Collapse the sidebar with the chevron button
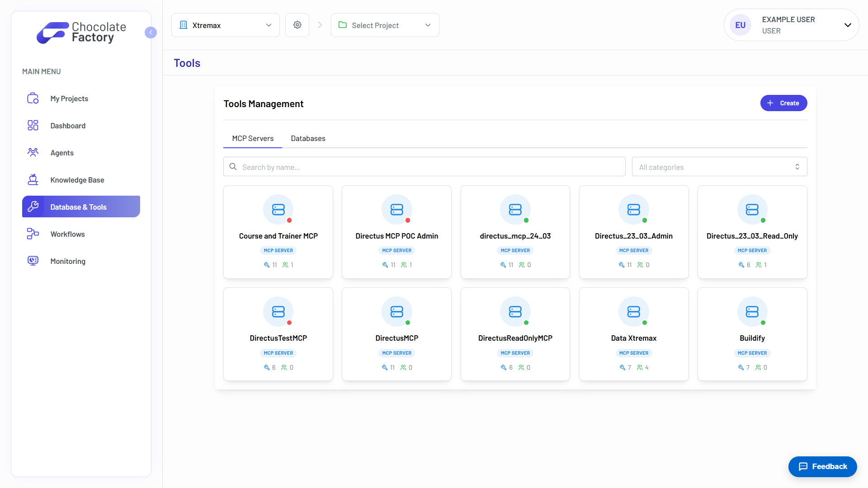Screen dimensions: 868x488 coord(151,33)
